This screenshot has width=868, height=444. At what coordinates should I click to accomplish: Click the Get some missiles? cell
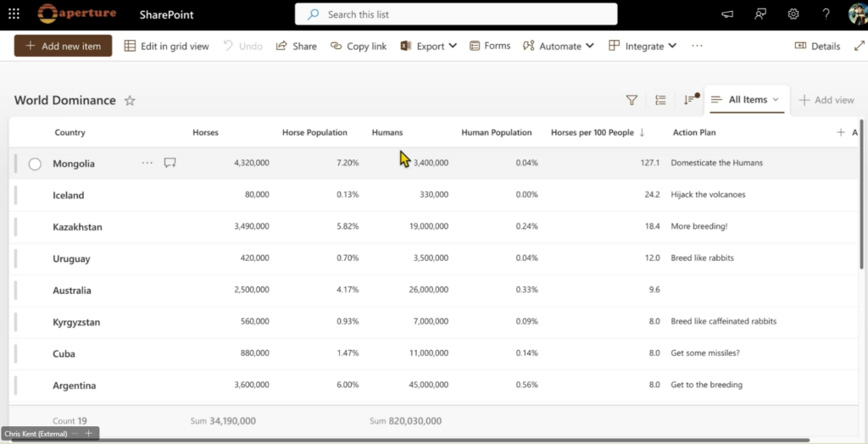705,353
